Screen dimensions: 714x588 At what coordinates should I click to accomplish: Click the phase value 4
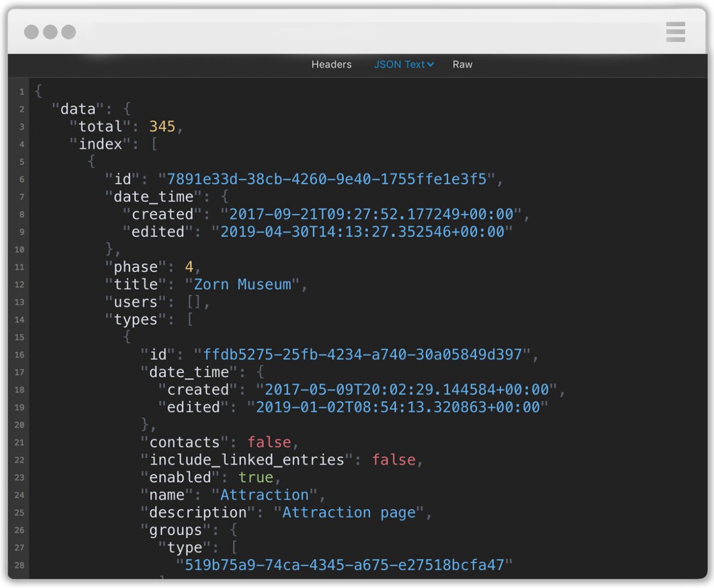point(189,267)
